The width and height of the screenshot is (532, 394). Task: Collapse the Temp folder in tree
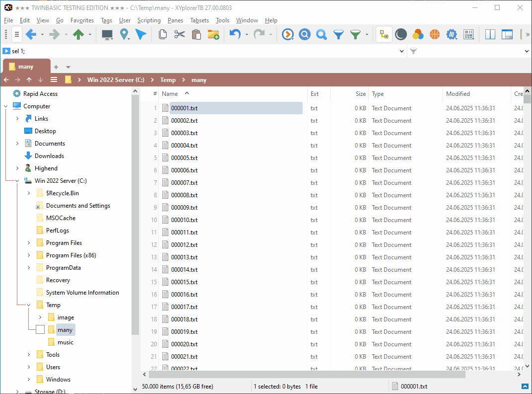pyautogui.click(x=29, y=305)
